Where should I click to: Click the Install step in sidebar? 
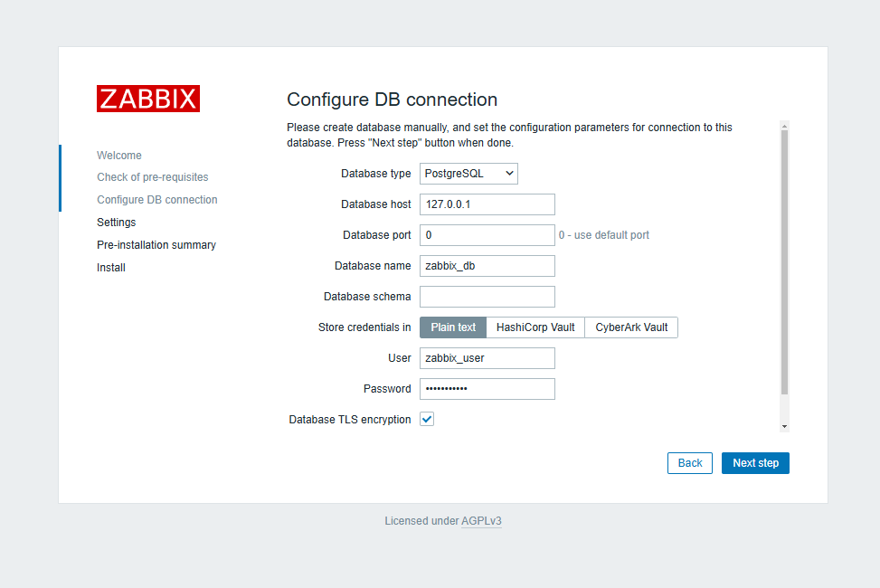111,268
